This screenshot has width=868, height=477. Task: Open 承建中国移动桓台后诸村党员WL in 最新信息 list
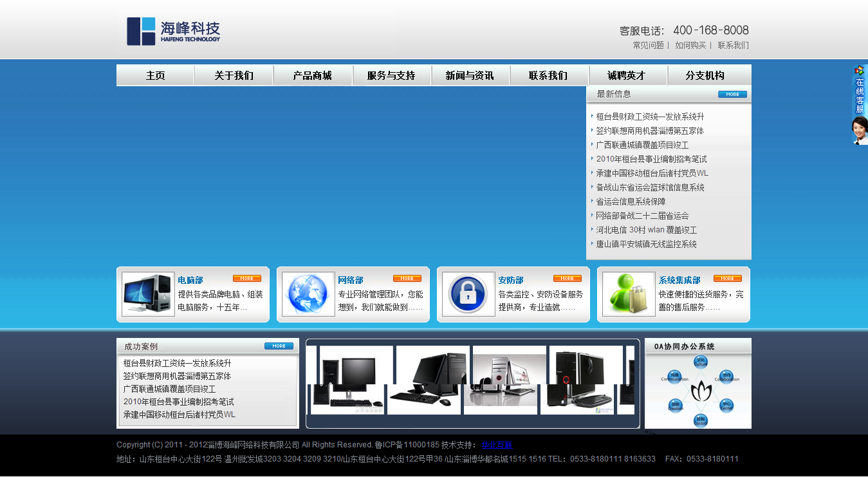652,173
